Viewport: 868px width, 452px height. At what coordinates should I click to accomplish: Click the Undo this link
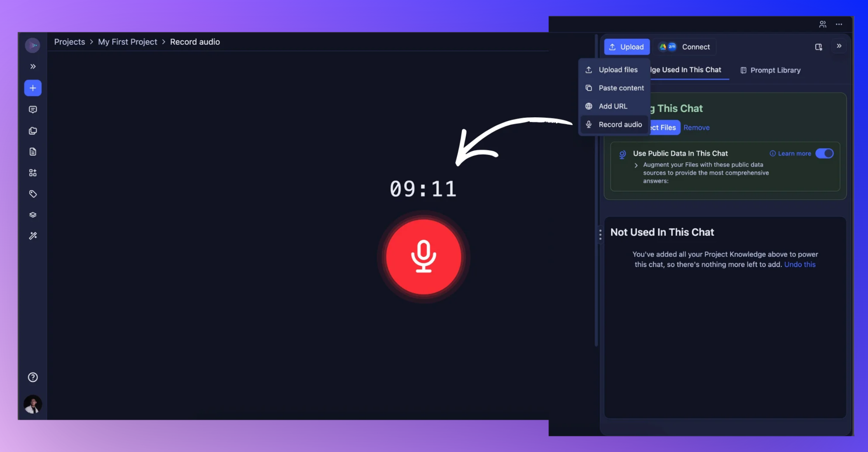(800, 264)
